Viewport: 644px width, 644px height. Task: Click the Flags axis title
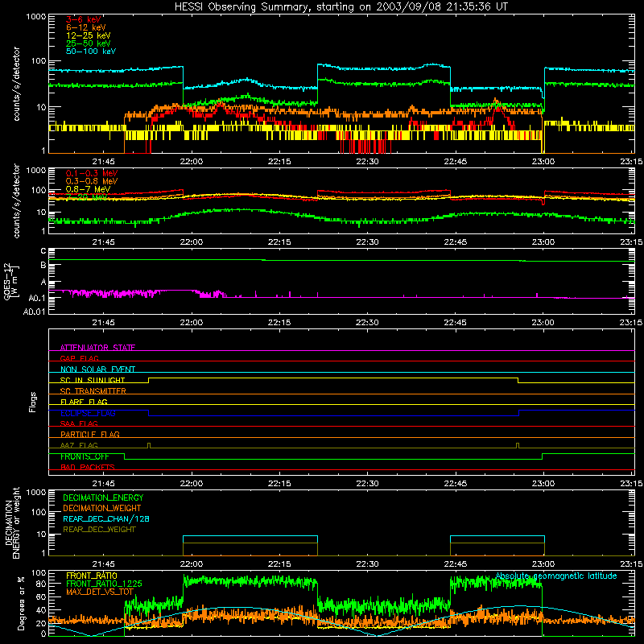coord(33,402)
